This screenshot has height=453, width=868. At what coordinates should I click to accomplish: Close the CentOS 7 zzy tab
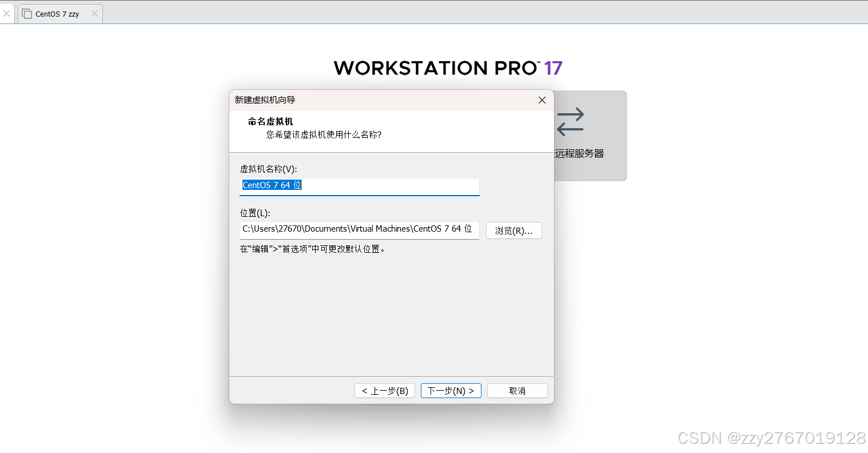point(95,14)
